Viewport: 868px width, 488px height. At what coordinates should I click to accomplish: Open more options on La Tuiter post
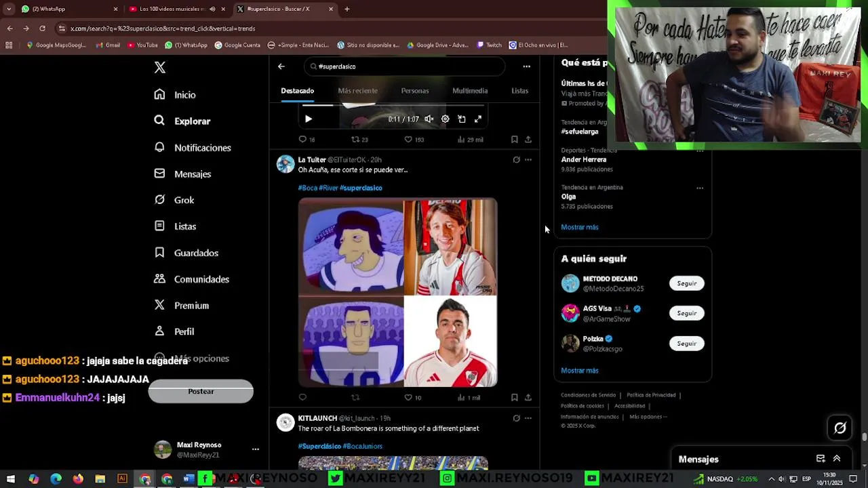528,160
